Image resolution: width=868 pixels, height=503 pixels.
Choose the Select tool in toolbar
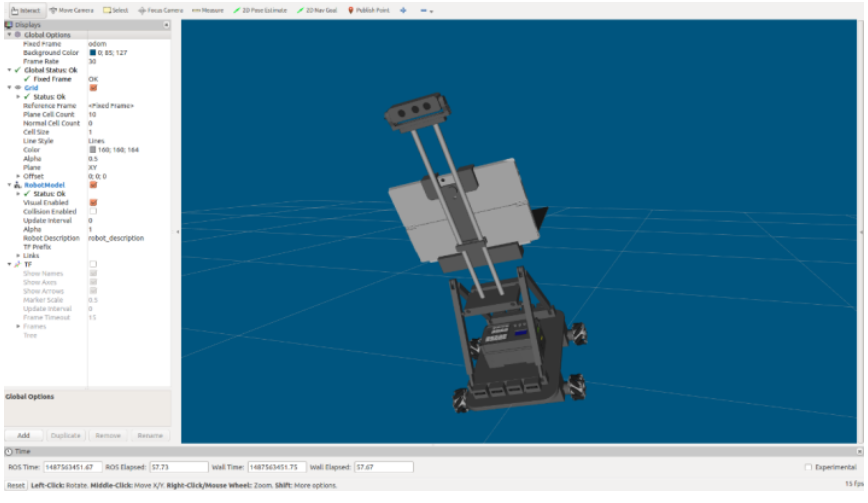tap(115, 11)
